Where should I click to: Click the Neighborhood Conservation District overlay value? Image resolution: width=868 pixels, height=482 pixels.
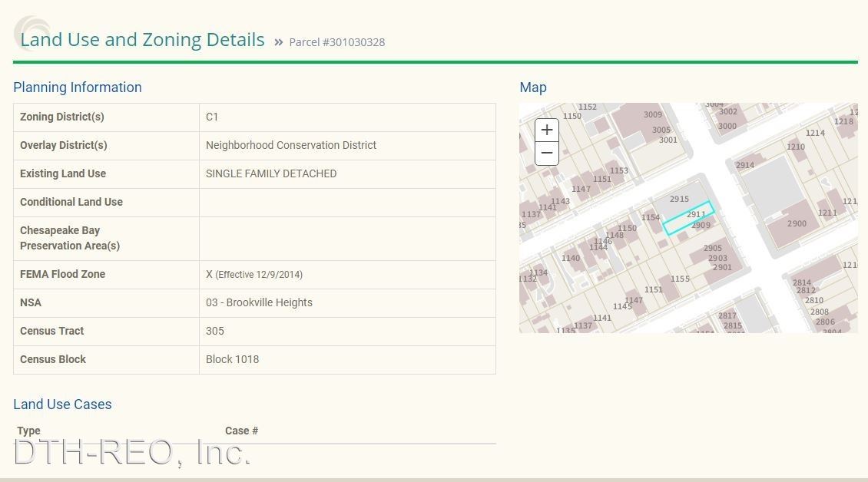tap(291, 145)
